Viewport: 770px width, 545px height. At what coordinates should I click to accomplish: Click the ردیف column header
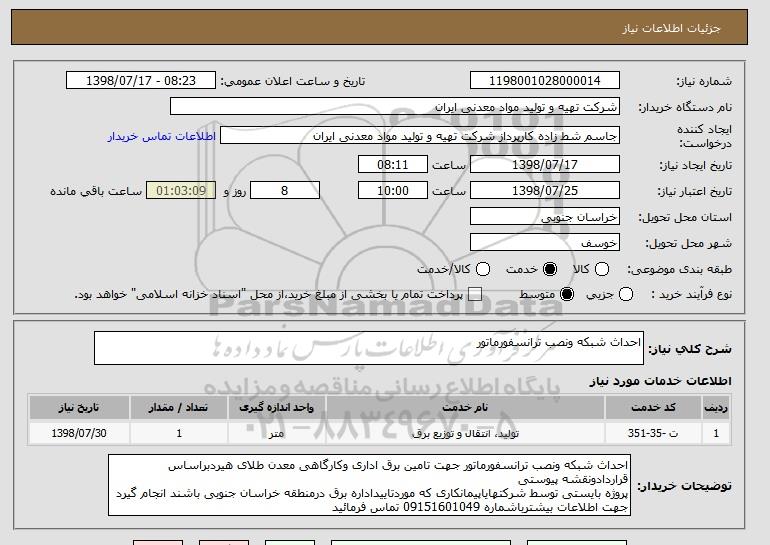point(716,408)
